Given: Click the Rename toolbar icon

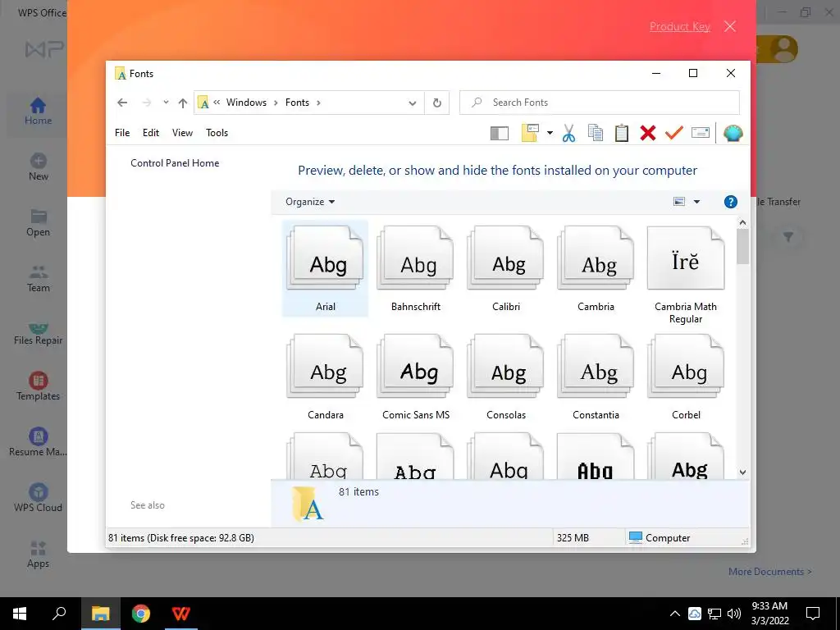Looking at the screenshot, I should coord(701,132).
